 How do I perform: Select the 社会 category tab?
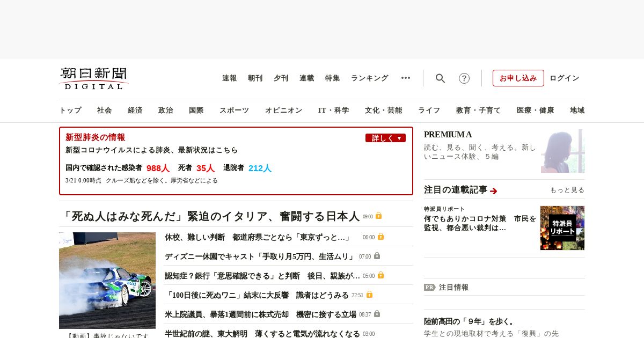pyautogui.click(x=105, y=111)
